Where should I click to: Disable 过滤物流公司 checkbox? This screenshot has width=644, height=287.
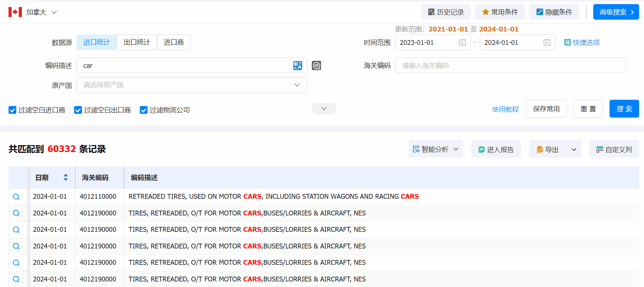click(x=144, y=110)
